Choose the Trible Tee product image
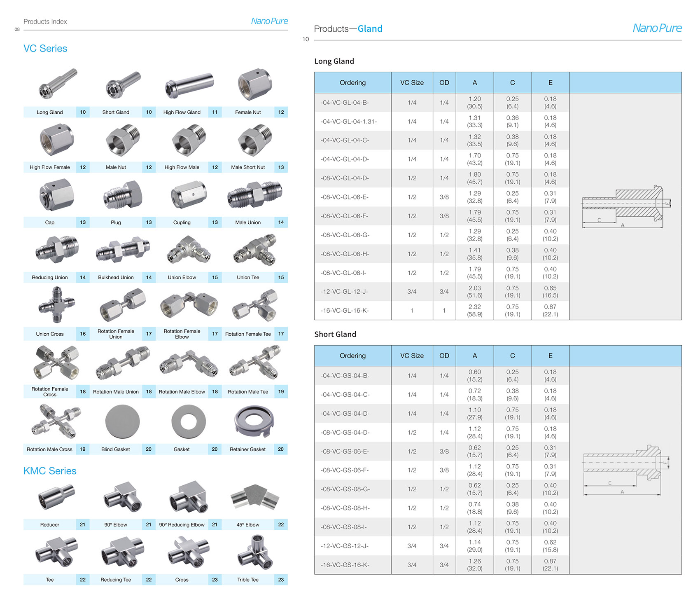 click(x=254, y=552)
